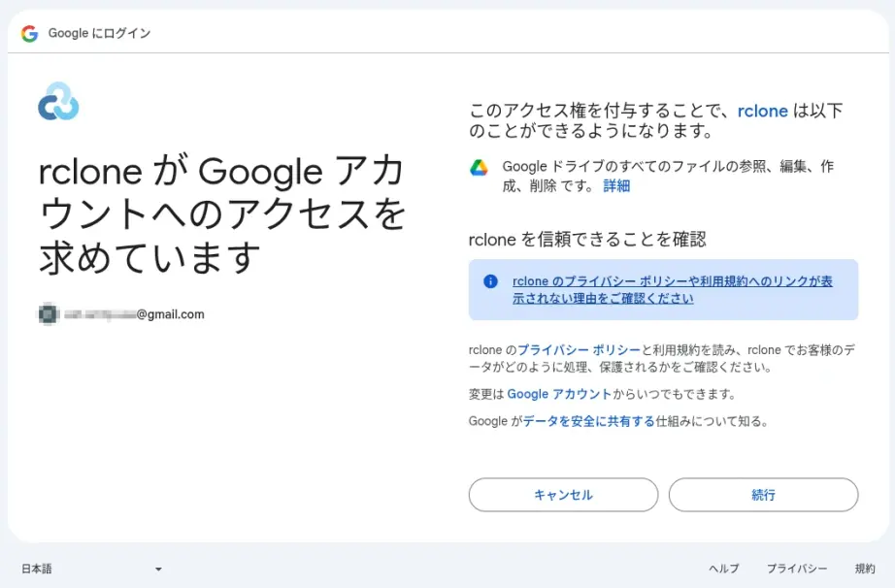Click the Google Drive triangle icon
The height and width of the screenshot is (588, 895).
pyautogui.click(x=479, y=168)
